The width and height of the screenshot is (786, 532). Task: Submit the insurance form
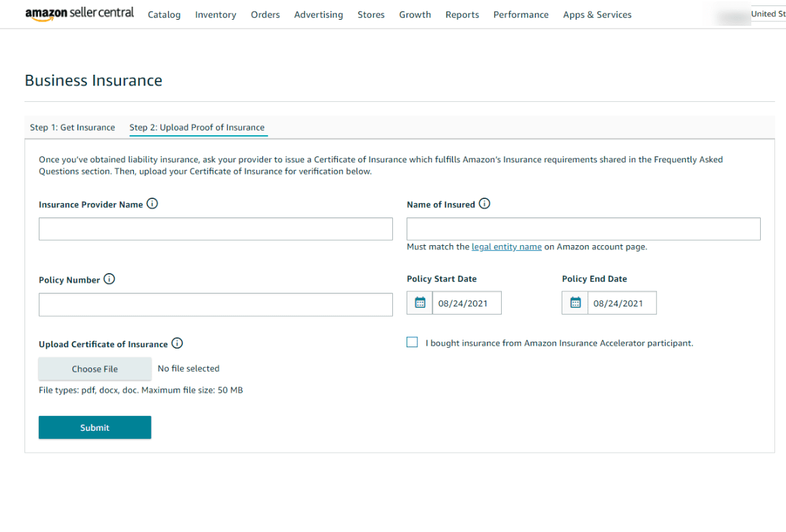pyautogui.click(x=95, y=427)
